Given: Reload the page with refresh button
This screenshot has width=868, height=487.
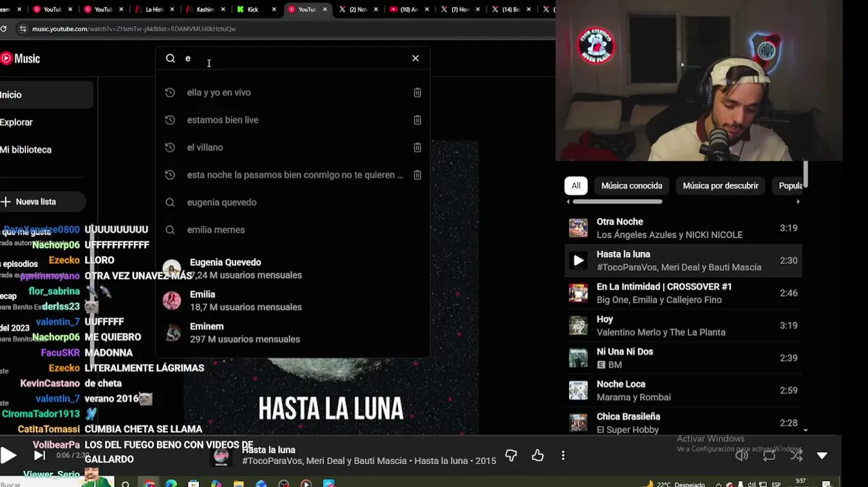Looking at the screenshot, I should coord(4,29).
